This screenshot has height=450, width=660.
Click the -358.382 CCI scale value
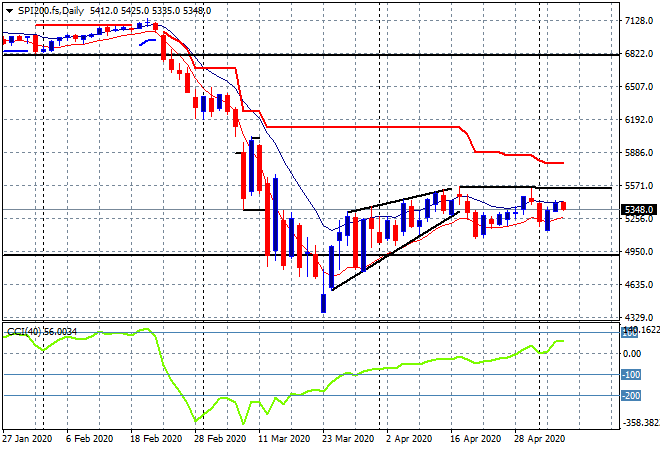(x=640, y=423)
